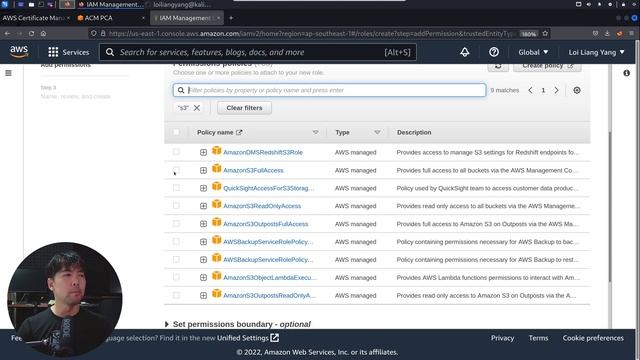Screen dimensions: 640x360
Task: Click the policy filter input field
Action: tap(329, 90)
